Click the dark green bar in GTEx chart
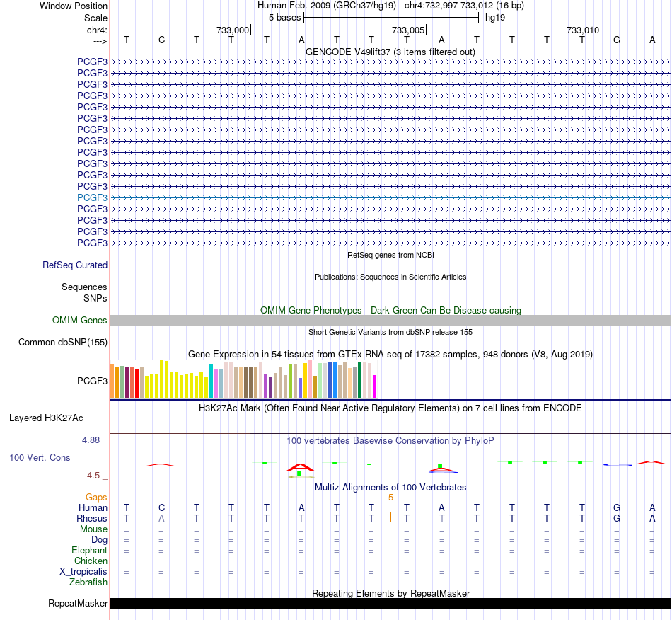This screenshot has width=672, height=620. [359, 380]
